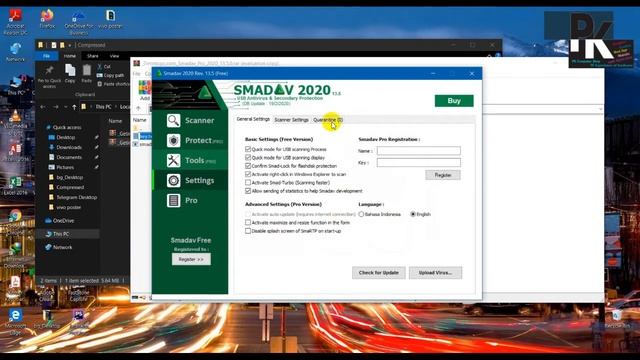Open Firefox desktop icon
The height and width of the screenshot is (360, 640).
pos(47,19)
